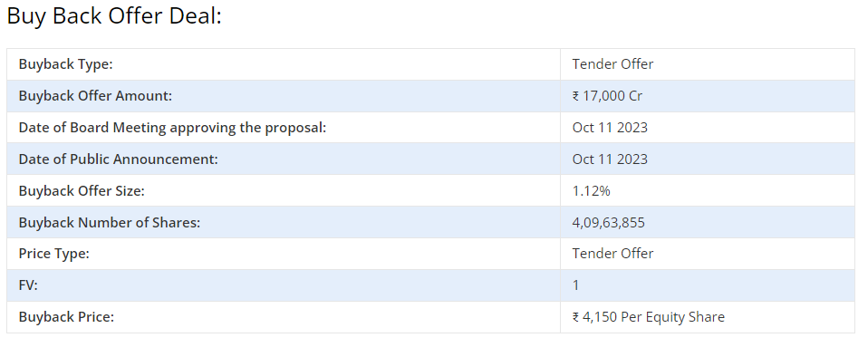
Task: Select the Buyback Price label
Action: pos(66,317)
